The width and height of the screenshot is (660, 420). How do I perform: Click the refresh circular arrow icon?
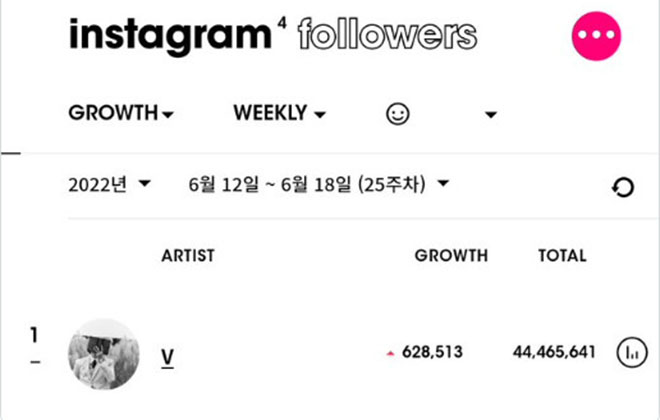[x=623, y=187]
